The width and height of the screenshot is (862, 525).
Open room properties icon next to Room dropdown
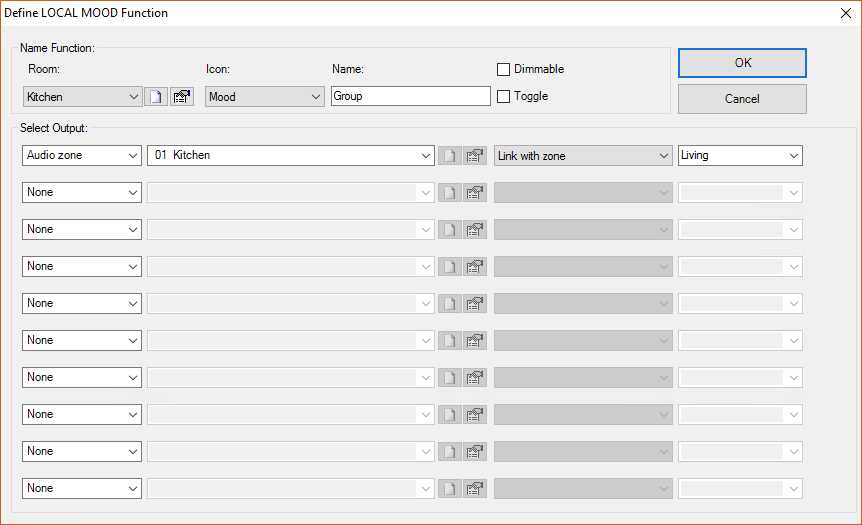point(181,97)
